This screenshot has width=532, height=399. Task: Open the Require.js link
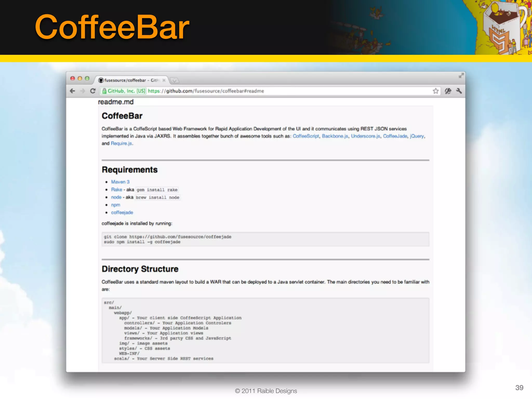(121, 143)
